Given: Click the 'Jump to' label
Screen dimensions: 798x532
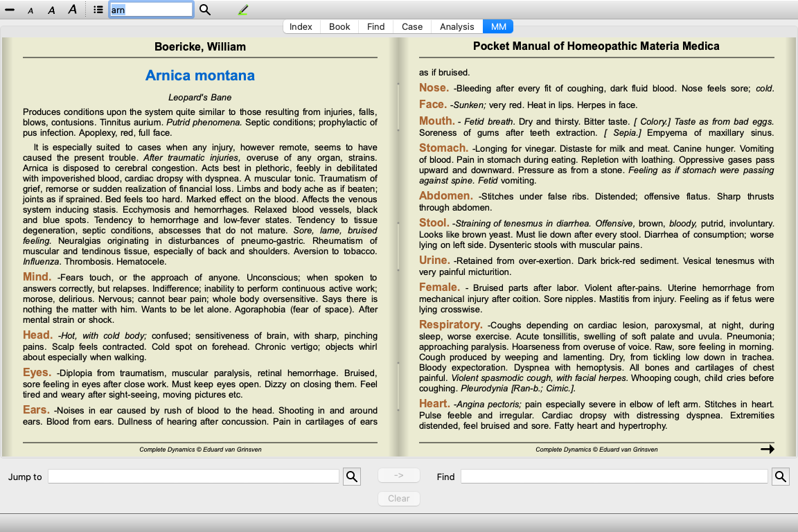Looking at the screenshot, I should (25, 477).
